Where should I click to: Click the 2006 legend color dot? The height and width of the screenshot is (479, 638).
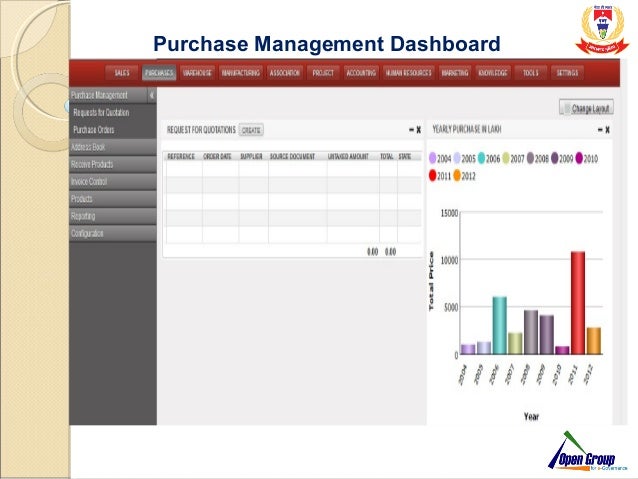point(481,158)
